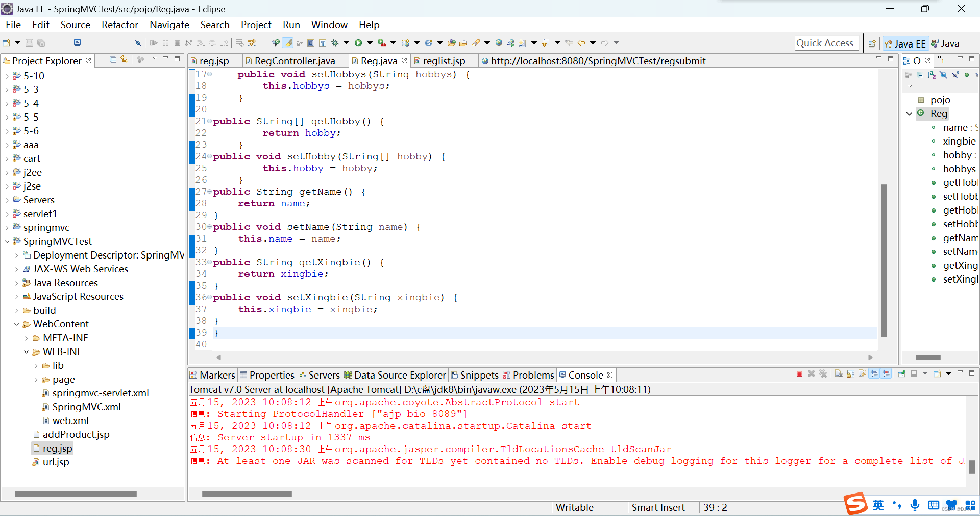Click the Terminate debug icon in main toolbar
This screenshot has height=516, width=980.
point(177,43)
